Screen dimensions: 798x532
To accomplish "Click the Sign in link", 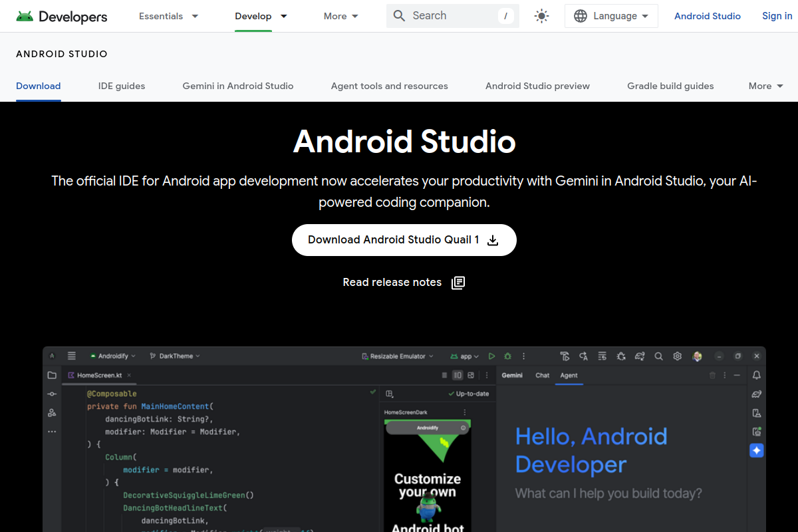I will pyautogui.click(x=777, y=16).
